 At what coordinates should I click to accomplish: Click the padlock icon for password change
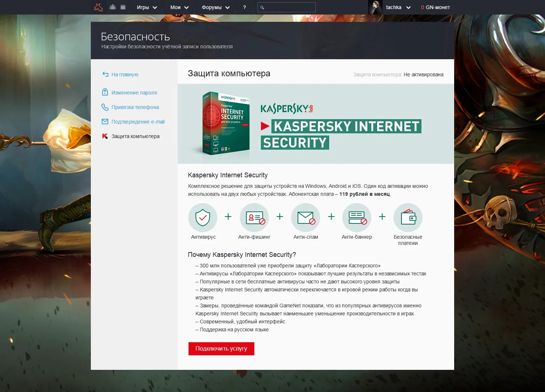click(x=105, y=92)
